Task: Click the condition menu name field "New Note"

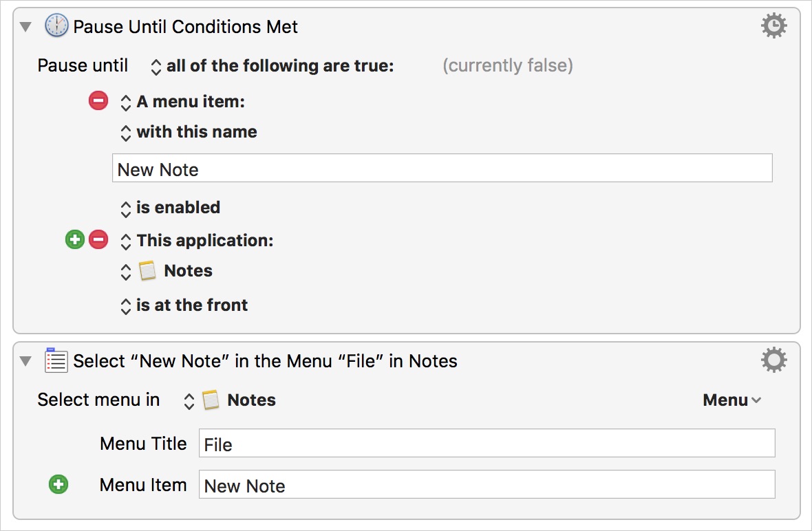Action: point(442,169)
